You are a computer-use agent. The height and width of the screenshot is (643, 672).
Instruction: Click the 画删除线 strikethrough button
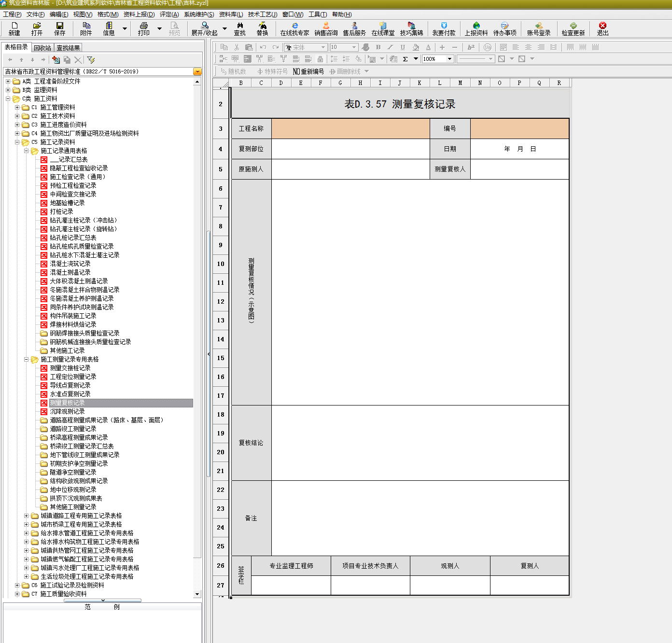click(345, 71)
